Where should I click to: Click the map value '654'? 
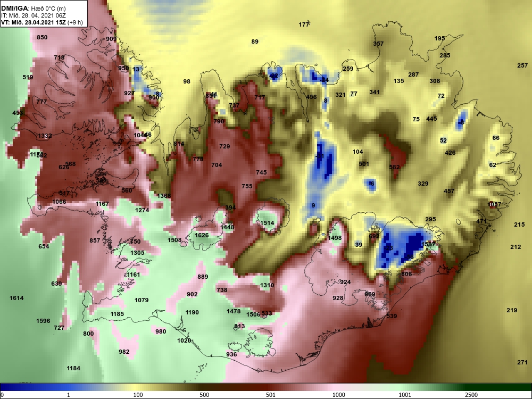44,246
